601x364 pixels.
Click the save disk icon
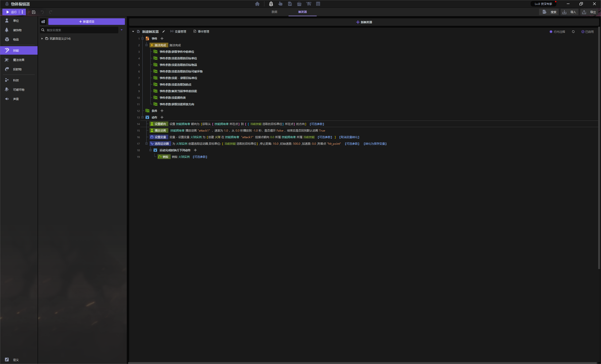tap(34, 12)
